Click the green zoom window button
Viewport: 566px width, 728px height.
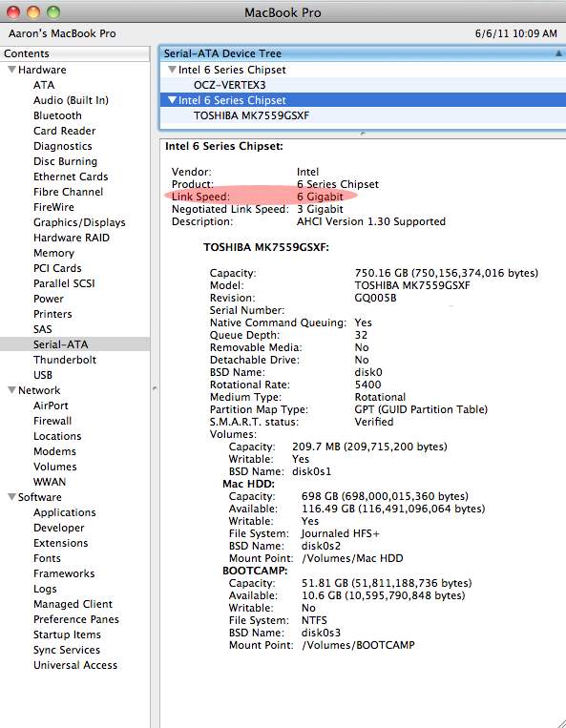[53, 12]
